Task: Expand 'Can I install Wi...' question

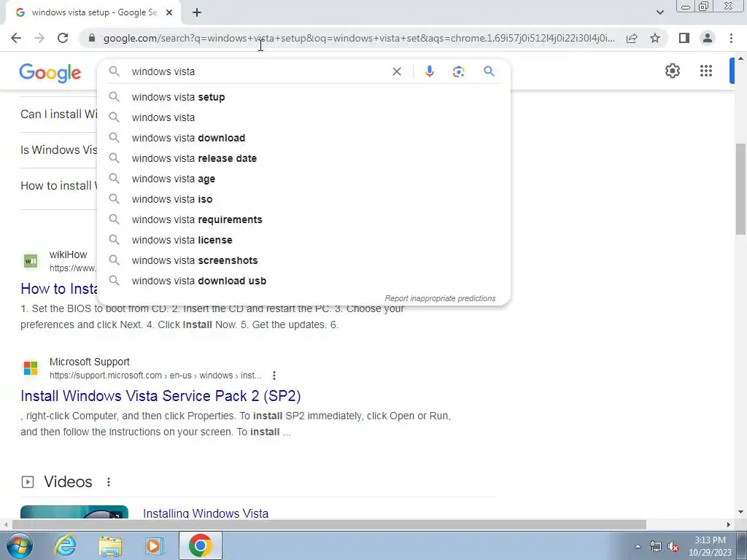Action: click(58, 114)
